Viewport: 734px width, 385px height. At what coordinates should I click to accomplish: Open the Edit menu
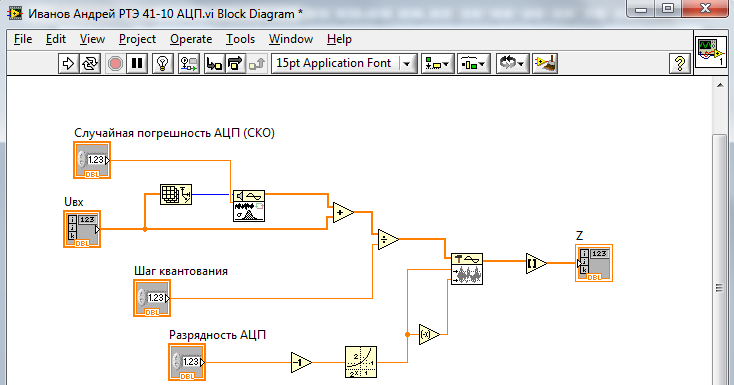click(56, 39)
